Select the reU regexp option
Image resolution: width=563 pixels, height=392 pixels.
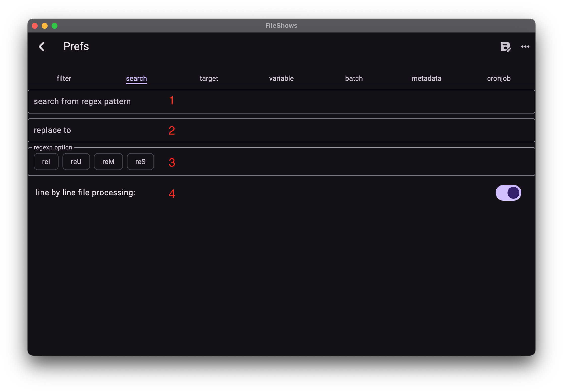point(76,161)
